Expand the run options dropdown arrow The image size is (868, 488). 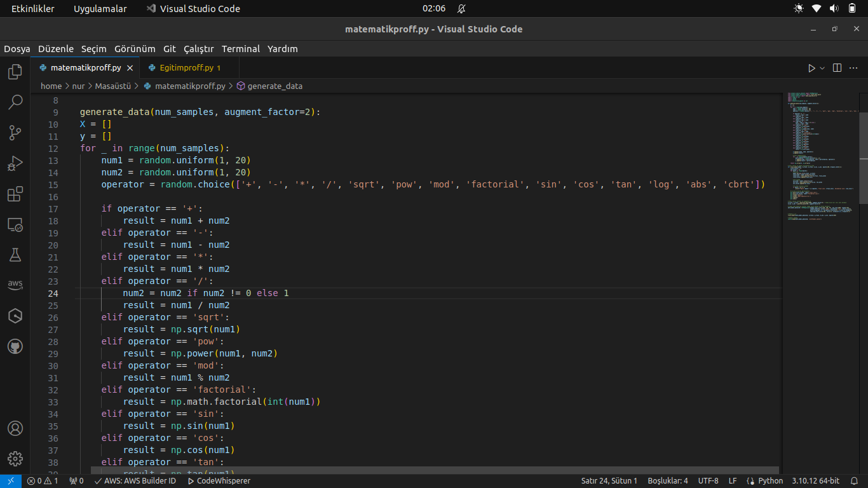822,68
